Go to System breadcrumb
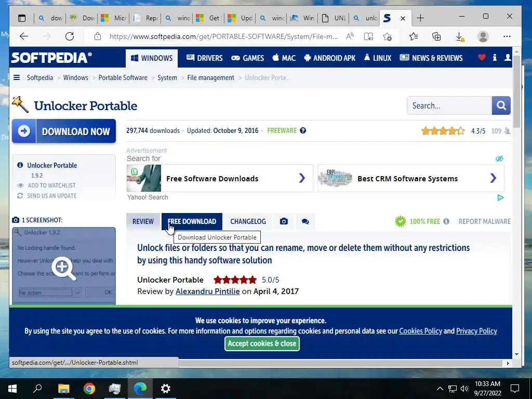This screenshot has width=532, height=399. [167, 78]
